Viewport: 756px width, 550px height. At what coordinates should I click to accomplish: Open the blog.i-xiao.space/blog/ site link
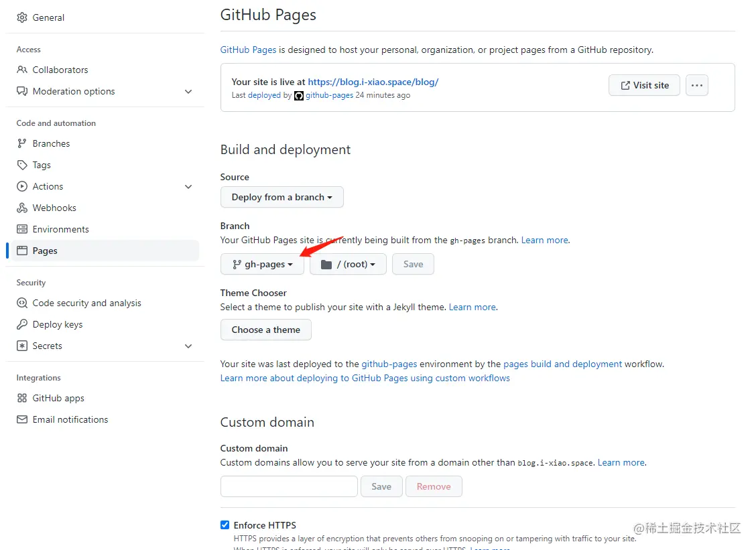pos(373,82)
